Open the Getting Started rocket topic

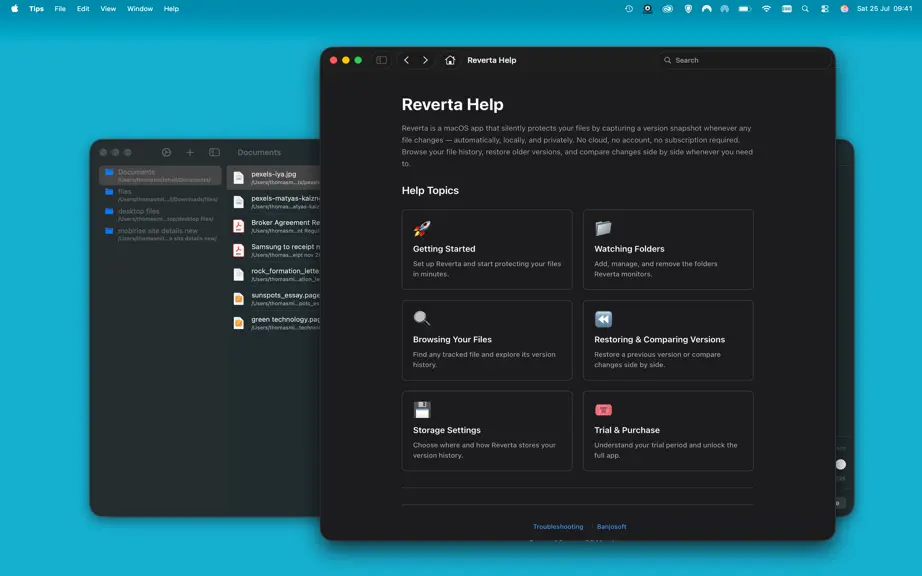pos(487,249)
